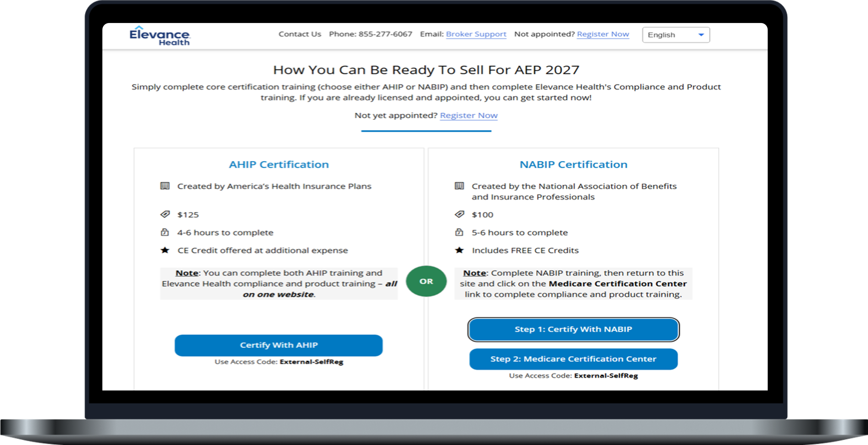Click the Contact Us header text
Viewport: 868px width, 445px height.
coord(300,34)
